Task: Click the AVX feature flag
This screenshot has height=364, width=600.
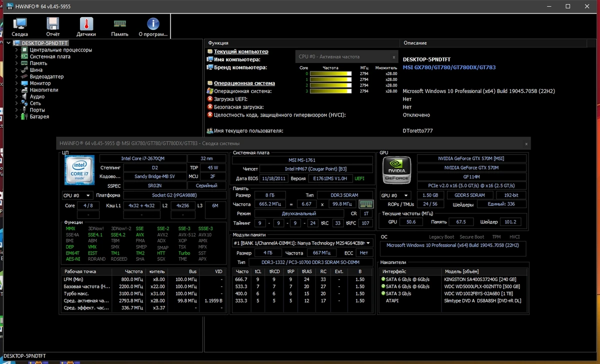Action: [140, 234]
